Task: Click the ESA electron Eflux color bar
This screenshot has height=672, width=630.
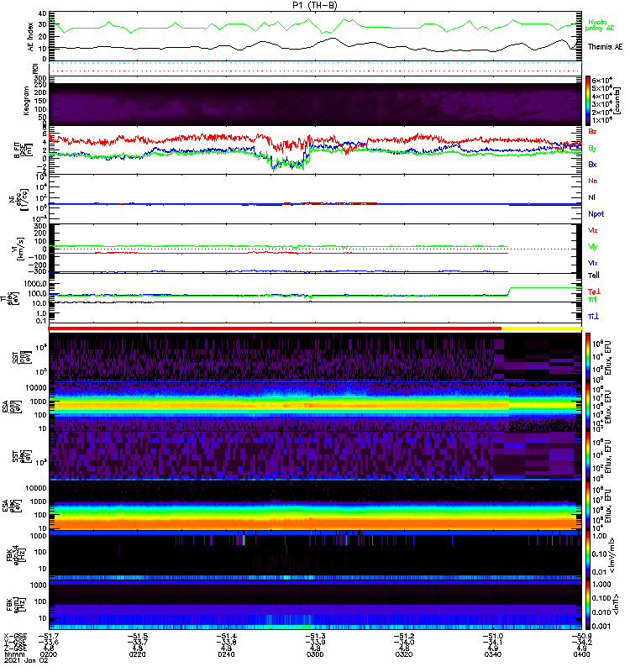Action: coord(588,506)
